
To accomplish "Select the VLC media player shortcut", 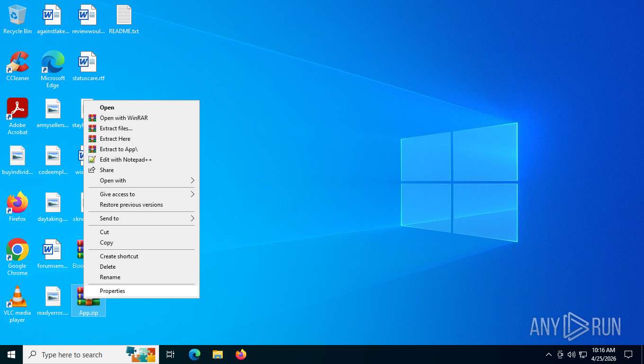I will [18, 304].
